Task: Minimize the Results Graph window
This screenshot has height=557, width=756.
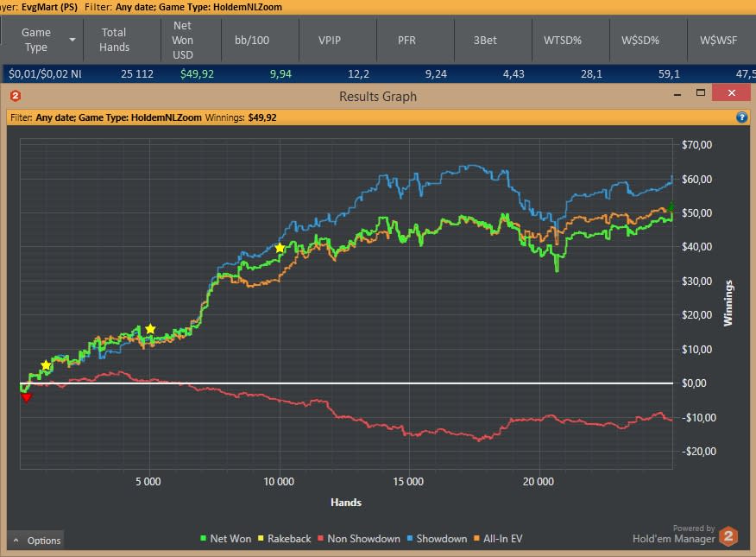Action: click(677, 93)
